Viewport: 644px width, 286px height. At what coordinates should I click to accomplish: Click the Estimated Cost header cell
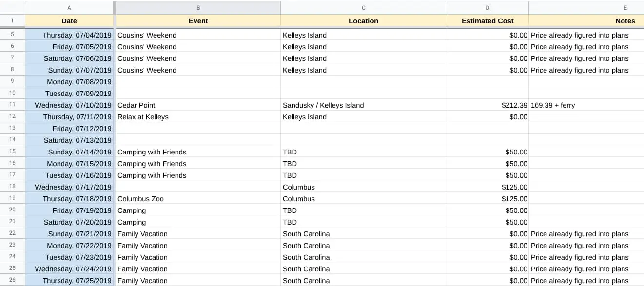(488, 21)
